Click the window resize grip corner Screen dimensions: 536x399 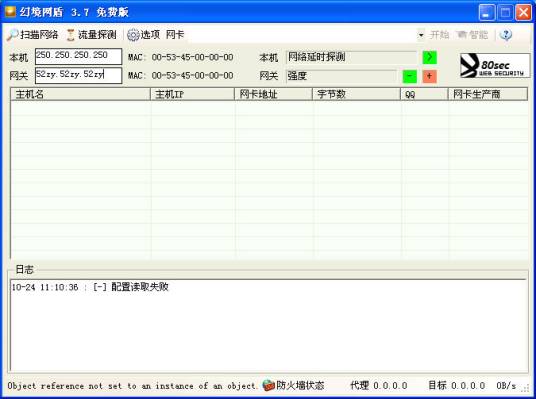tap(526, 388)
